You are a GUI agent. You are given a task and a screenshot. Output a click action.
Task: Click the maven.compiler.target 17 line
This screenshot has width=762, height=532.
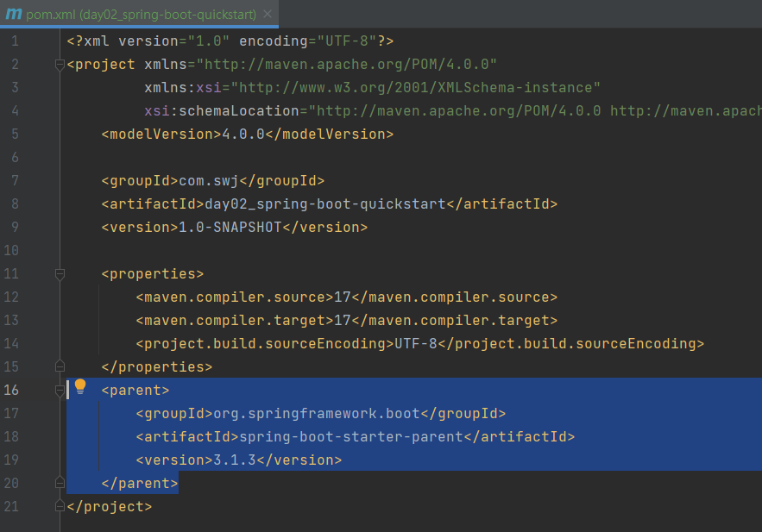(347, 321)
